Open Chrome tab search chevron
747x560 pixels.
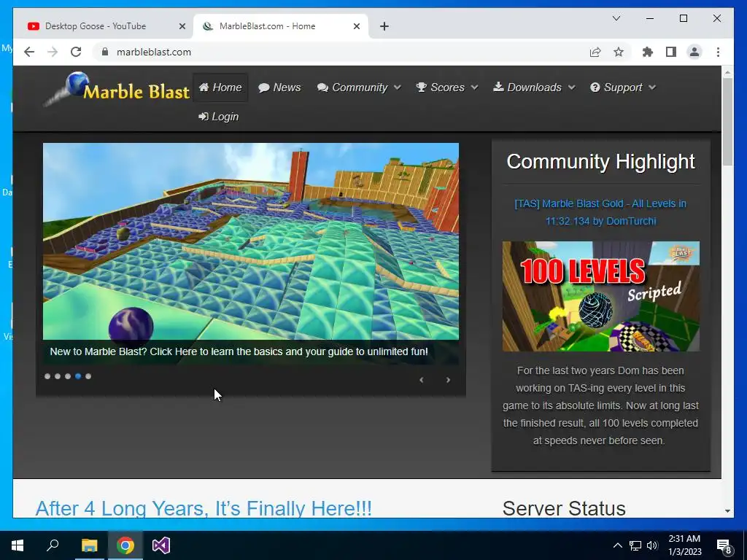click(x=616, y=18)
